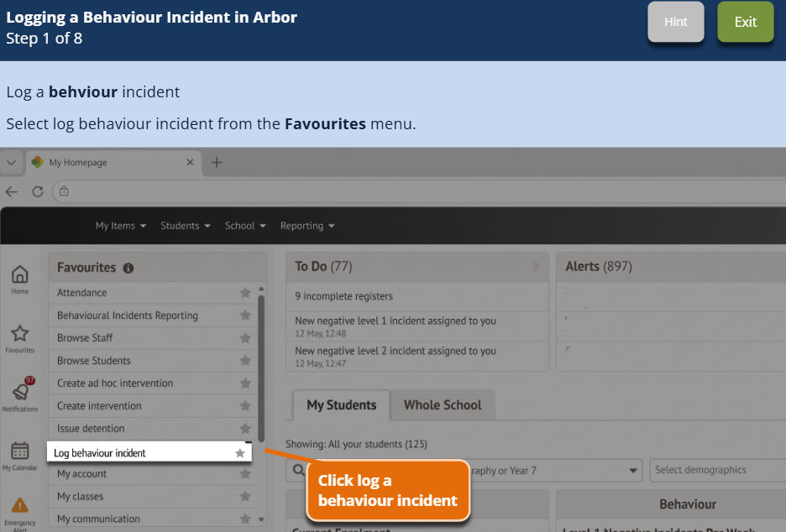Reload the page with the refresh icon
The image size is (786, 532).
coord(38,191)
